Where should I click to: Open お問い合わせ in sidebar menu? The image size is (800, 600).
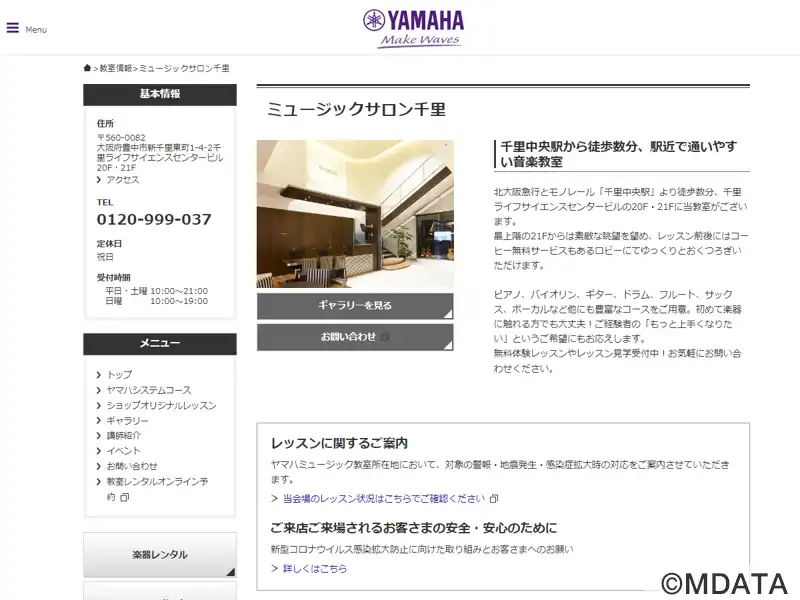pyautogui.click(x=132, y=466)
